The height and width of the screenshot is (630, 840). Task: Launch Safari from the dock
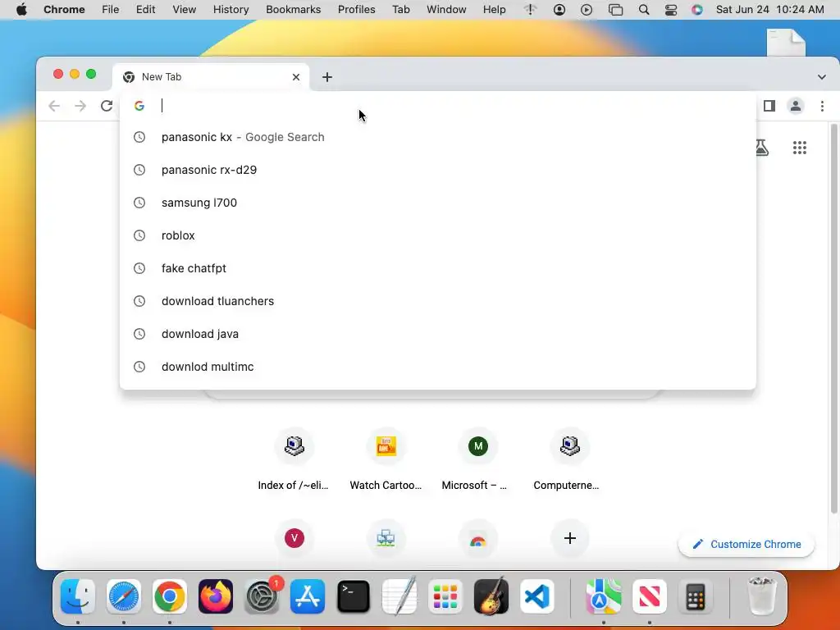tap(124, 596)
